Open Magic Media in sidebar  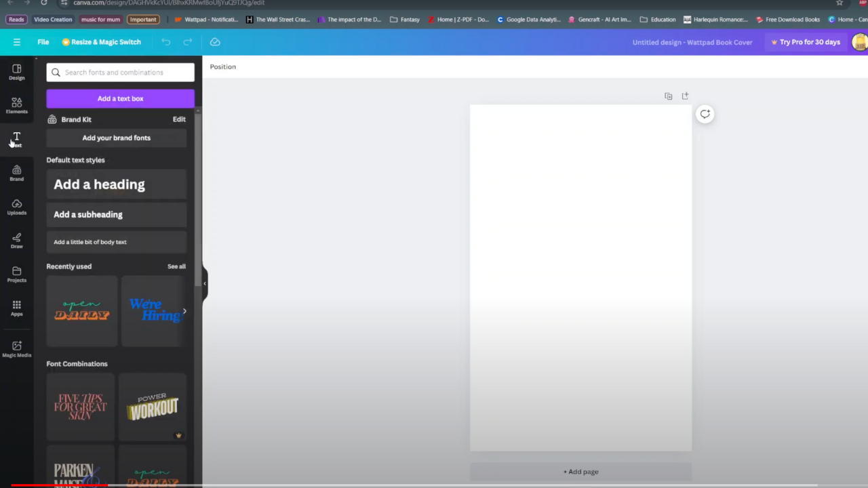(x=16, y=349)
